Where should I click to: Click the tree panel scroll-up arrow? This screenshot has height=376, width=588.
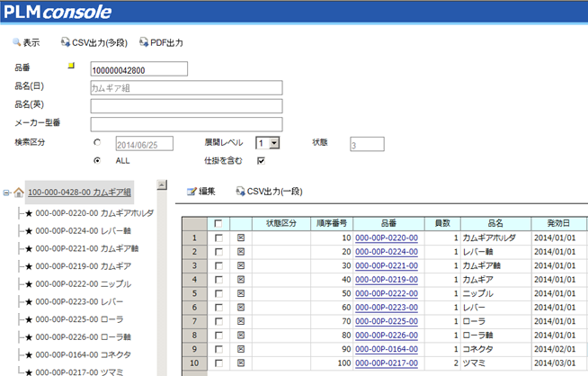point(163,185)
